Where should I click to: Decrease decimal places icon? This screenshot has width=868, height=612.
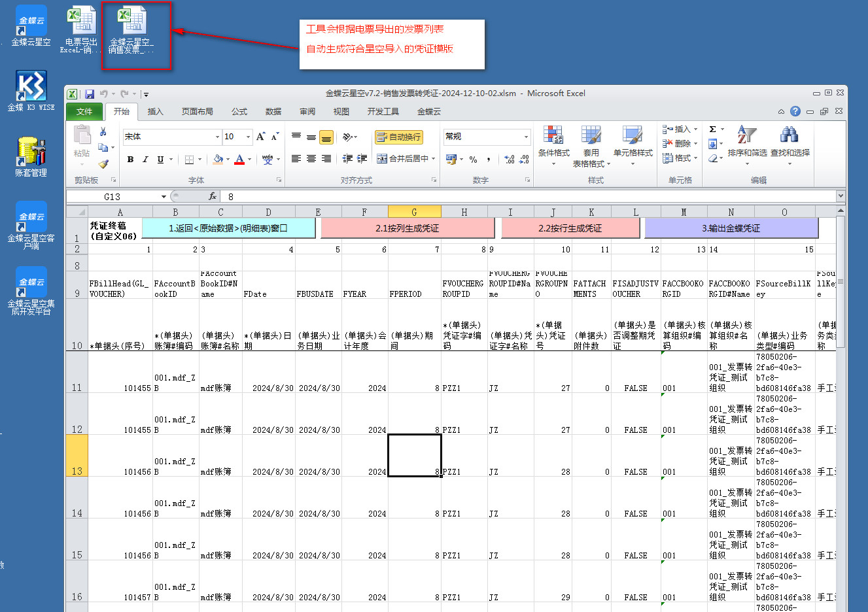524,159
